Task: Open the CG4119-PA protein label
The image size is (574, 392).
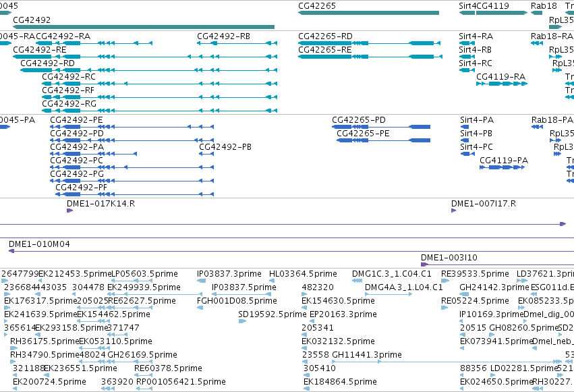Action: point(504,161)
